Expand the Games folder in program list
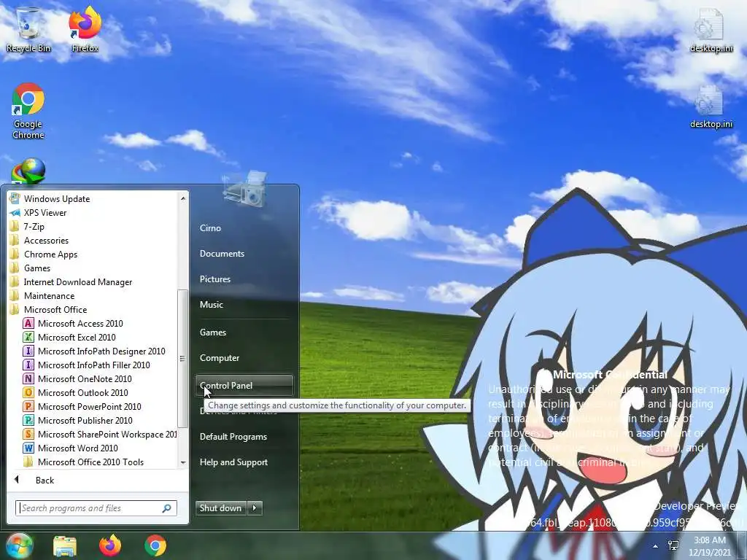 coord(30,268)
